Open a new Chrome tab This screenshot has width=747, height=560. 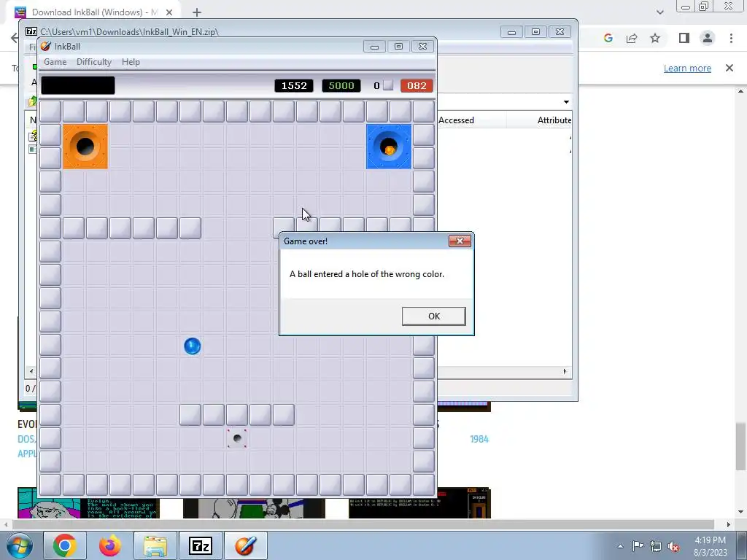[197, 12]
